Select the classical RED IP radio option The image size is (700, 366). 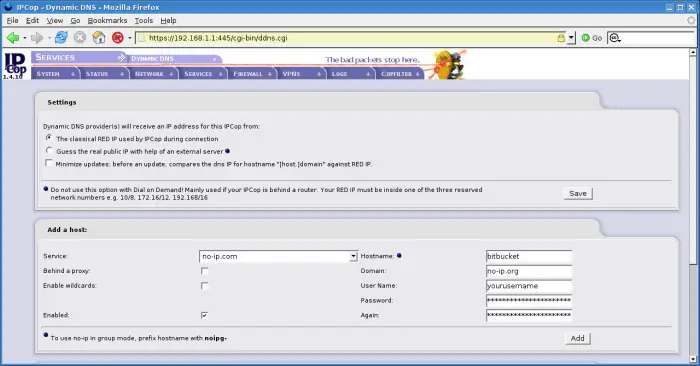click(49, 138)
